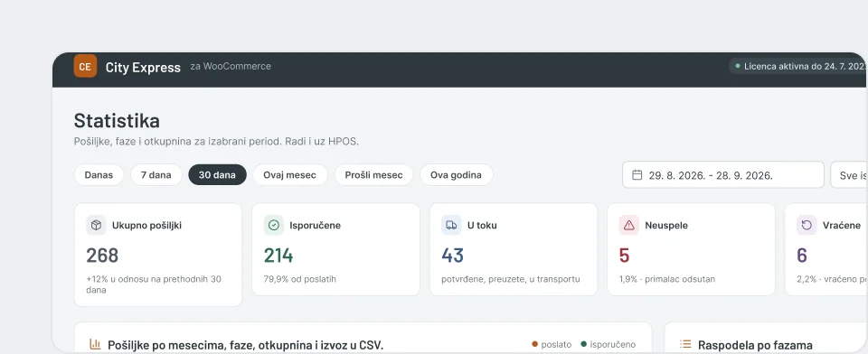Click the "za WooCommerce" header subtitle
This screenshot has height=354, width=868.
click(x=231, y=67)
